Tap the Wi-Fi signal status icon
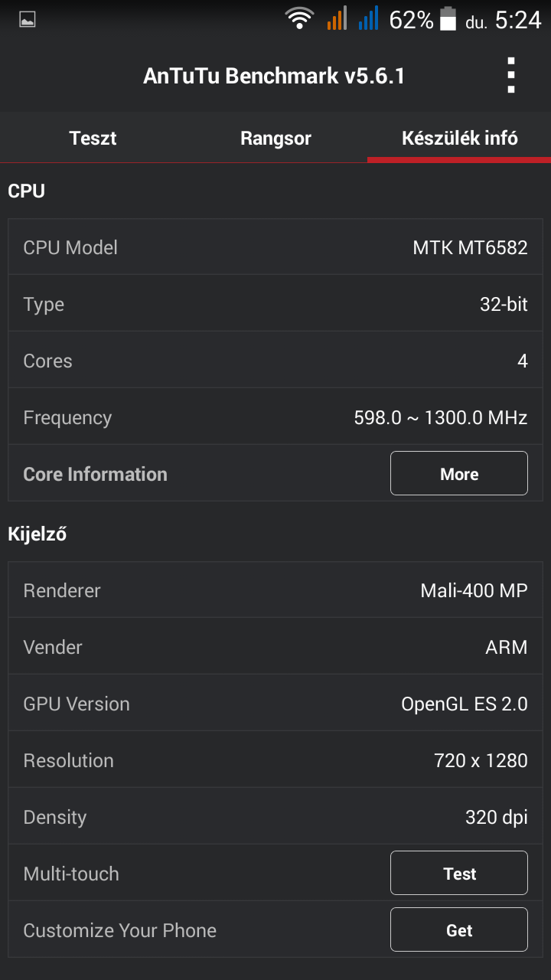Viewport: 551px width, 980px height. pos(299,18)
